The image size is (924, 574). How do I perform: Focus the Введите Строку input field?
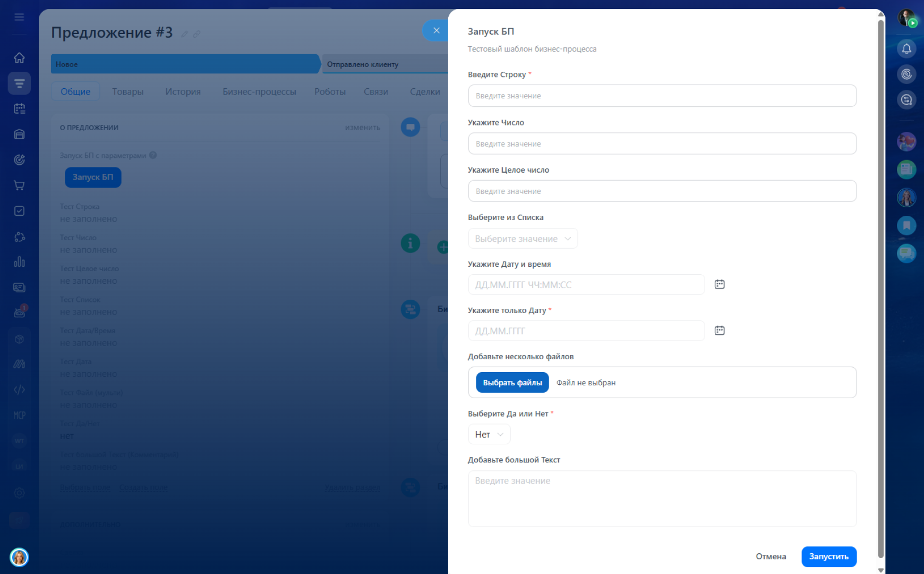point(662,96)
